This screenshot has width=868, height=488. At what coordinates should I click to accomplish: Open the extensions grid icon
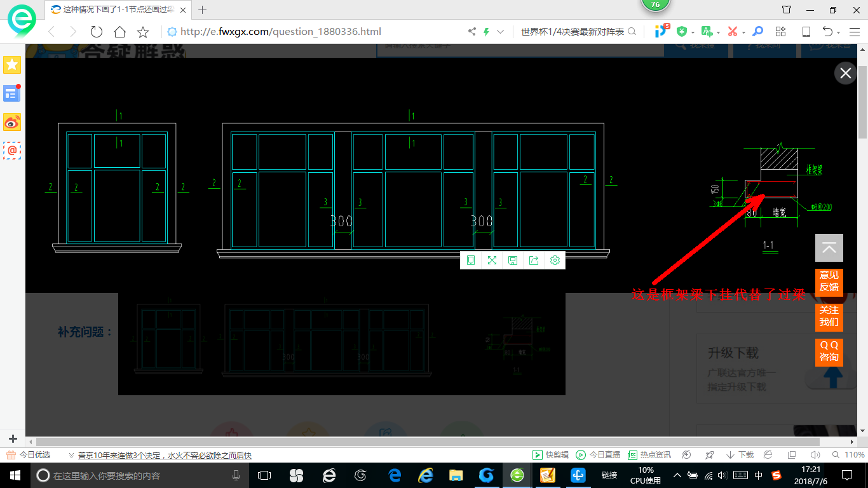pos(781,32)
